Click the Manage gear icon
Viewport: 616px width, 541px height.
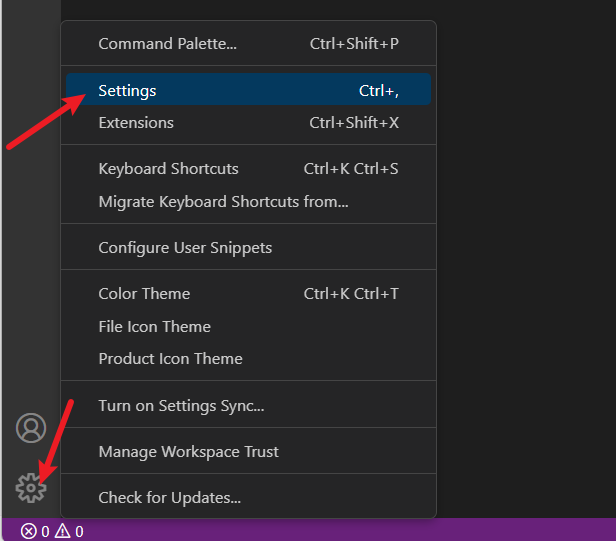31,488
